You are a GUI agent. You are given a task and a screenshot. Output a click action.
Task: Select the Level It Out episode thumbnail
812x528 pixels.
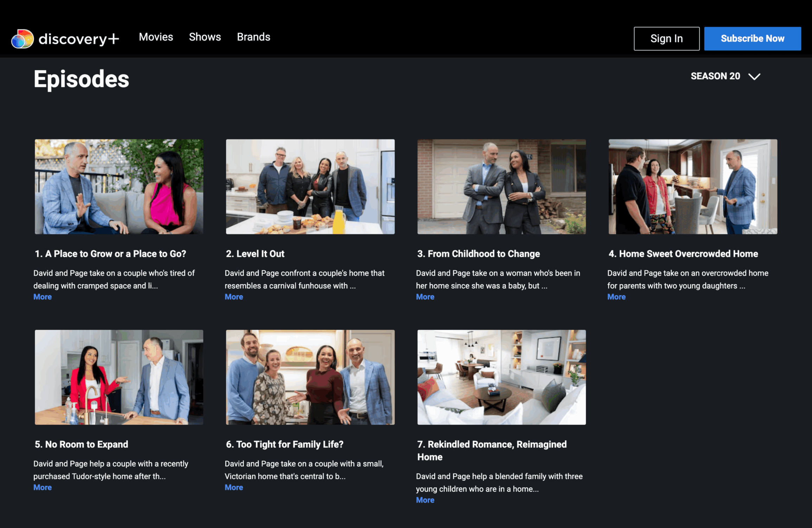pos(310,187)
